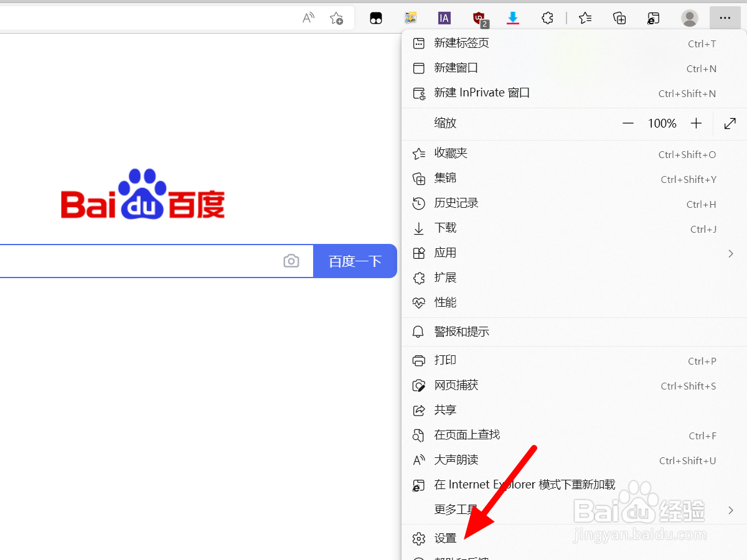Viewport: 747px width, 560px height.
Task: Open 新建 InPrivate 窗口
Action: 574,93
